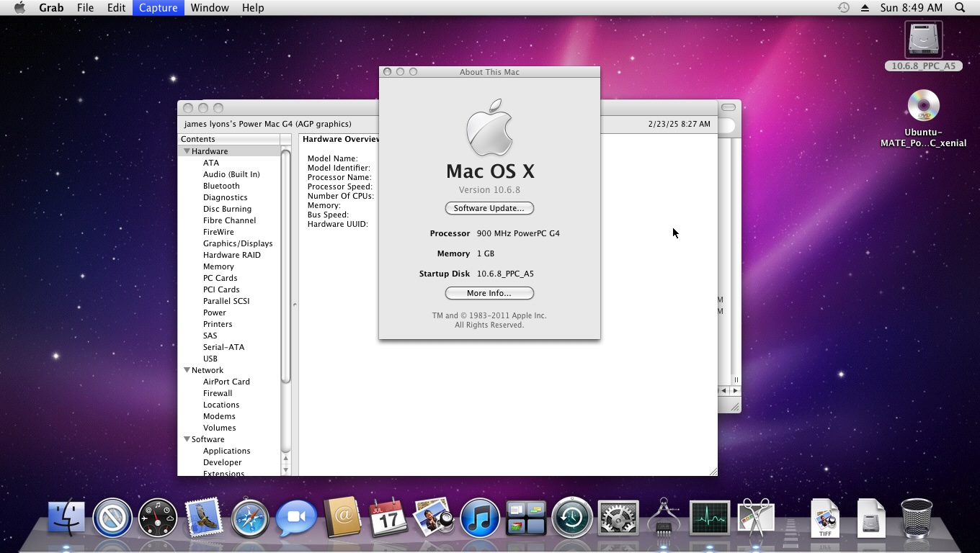
Task: Select FireWire in sidebar
Action: 218,232
